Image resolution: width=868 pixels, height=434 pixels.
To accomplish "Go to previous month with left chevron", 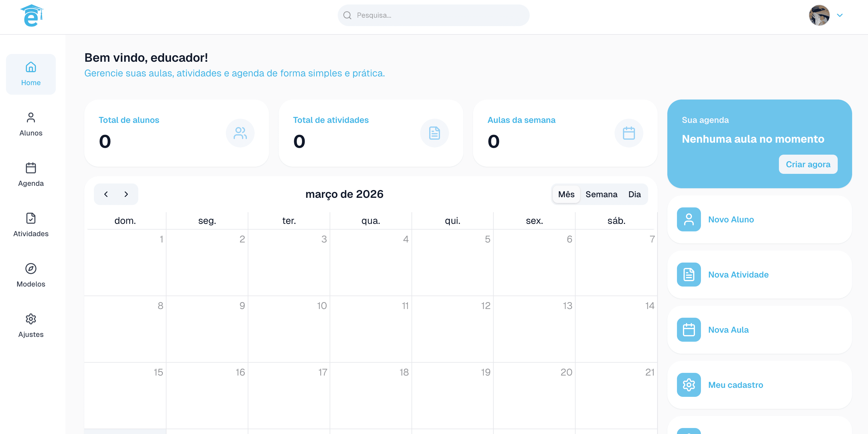I will (x=106, y=194).
